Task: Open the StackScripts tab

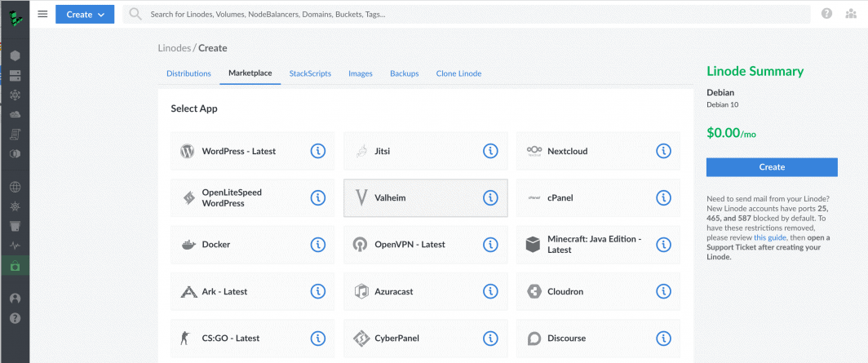Action: [310, 73]
